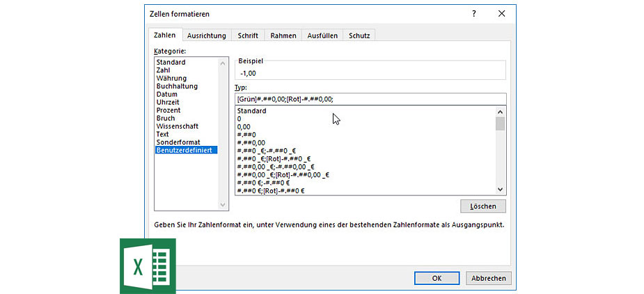Close the Zellen formatieren dialog
Viewport: 644px width, 294px height.
pos(501,13)
